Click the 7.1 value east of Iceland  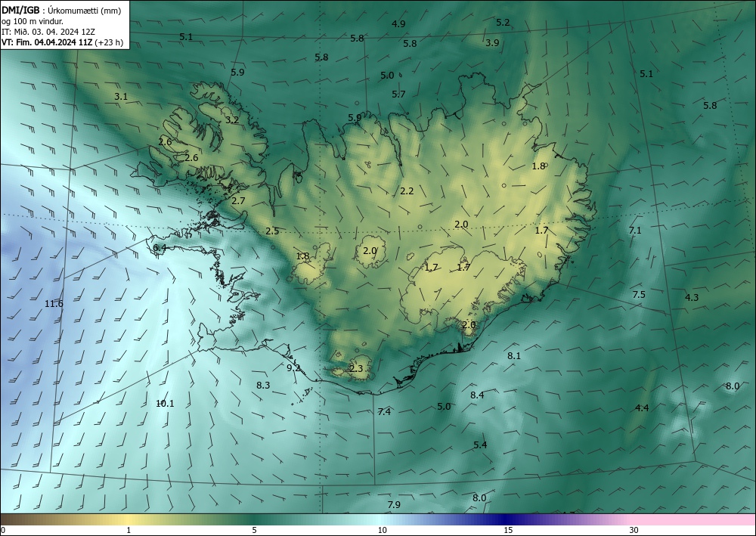636,231
